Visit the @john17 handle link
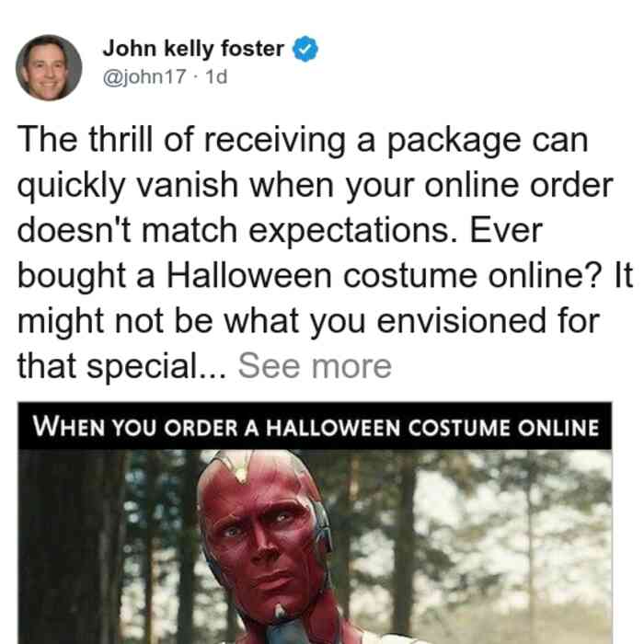The height and width of the screenshot is (644, 644). (144, 76)
